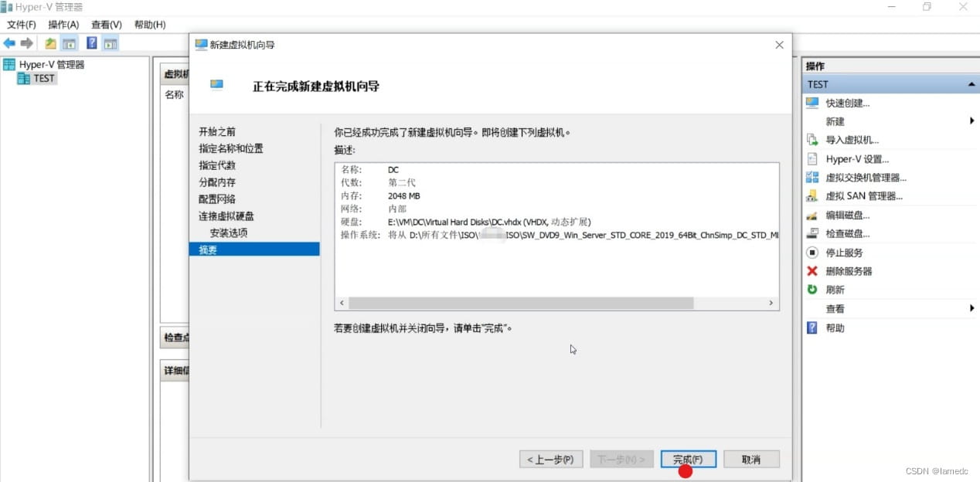Click the 内部 network value
Screen dimensions: 980x482
pos(397,209)
